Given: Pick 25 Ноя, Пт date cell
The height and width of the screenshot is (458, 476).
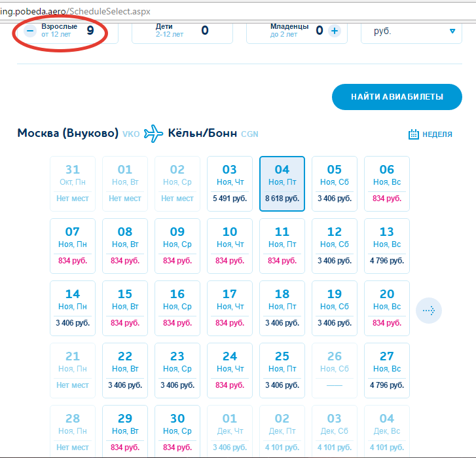Looking at the screenshot, I should [282, 370].
